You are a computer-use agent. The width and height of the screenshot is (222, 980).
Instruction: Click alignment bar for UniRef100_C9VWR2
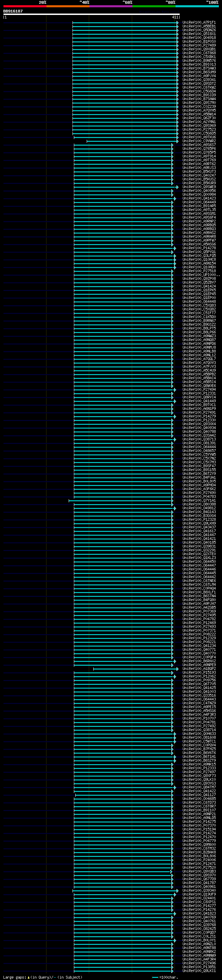pos(133,141)
